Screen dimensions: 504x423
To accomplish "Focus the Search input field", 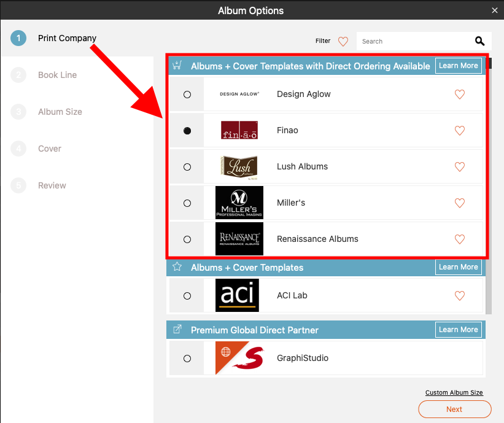I will (x=414, y=41).
